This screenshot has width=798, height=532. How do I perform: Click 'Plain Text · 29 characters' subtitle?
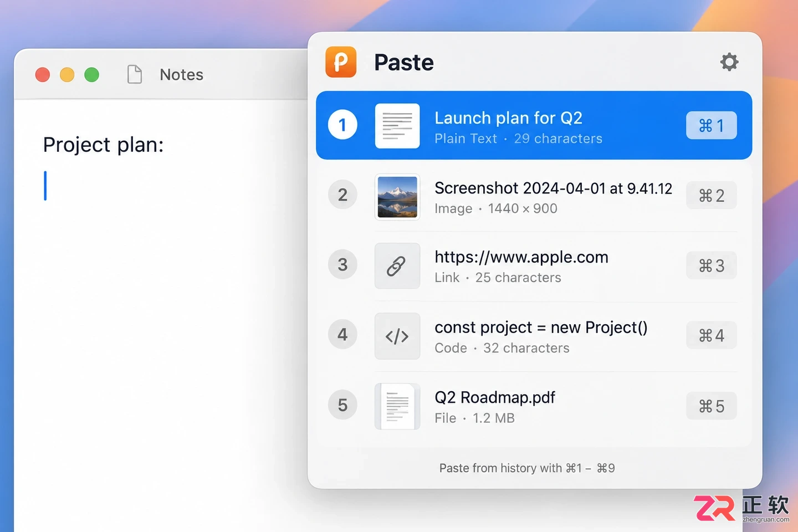[518, 139]
